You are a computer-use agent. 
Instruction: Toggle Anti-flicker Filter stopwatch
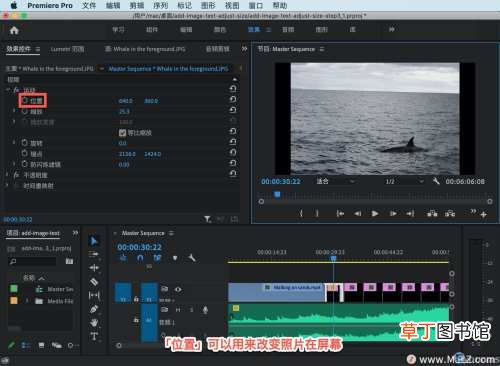coord(25,164)
